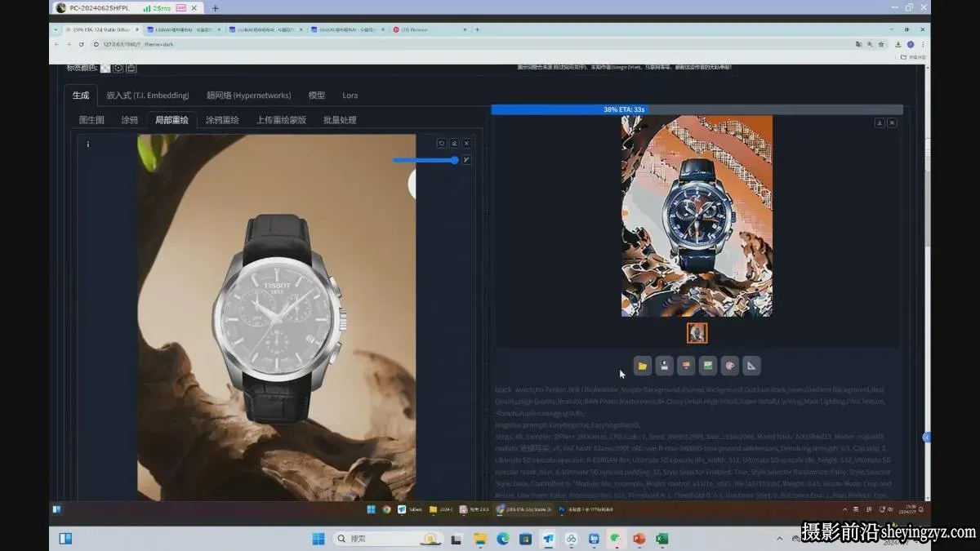Open the Lora tab
Image resolution: width=980 pixels, height=551 pixels.
[x=350, y=96]
